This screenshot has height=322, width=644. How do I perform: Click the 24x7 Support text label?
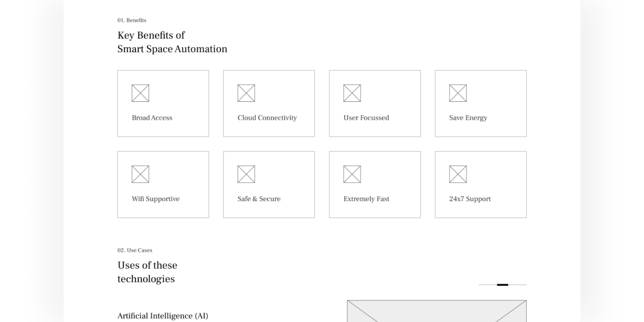(470, 199)
